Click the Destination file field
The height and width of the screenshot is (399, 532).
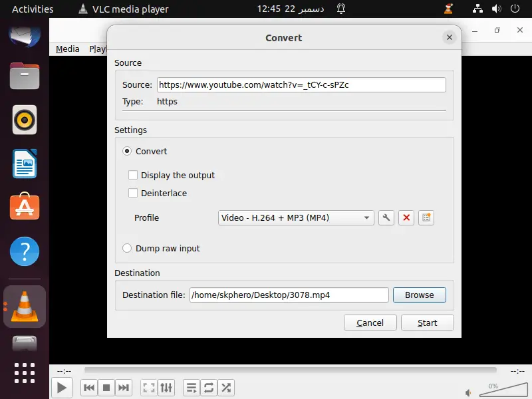coord(289,295)
